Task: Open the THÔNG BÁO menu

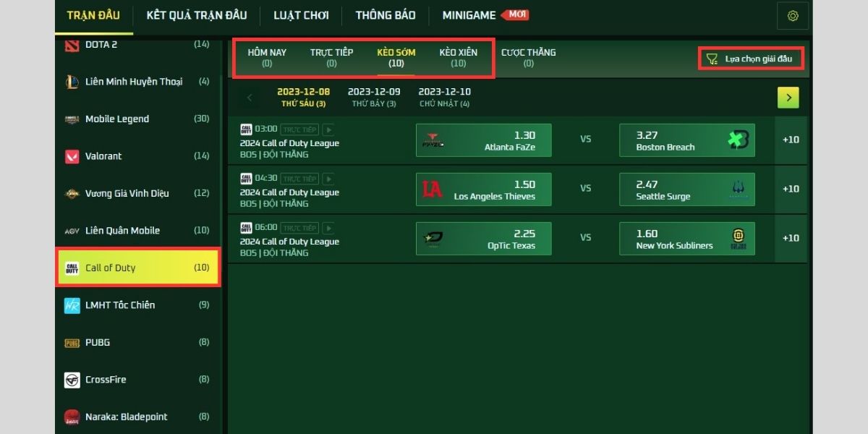Action: point(386,15)
